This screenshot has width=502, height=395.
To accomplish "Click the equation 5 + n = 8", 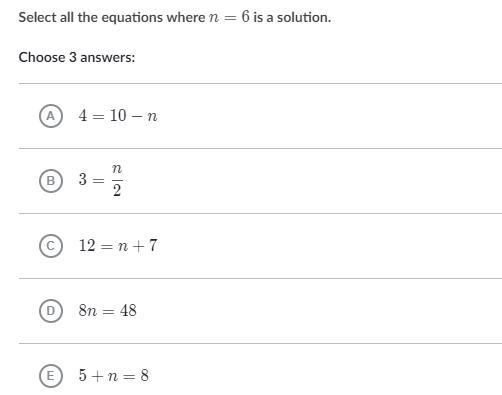I will [x=114, y=376].
